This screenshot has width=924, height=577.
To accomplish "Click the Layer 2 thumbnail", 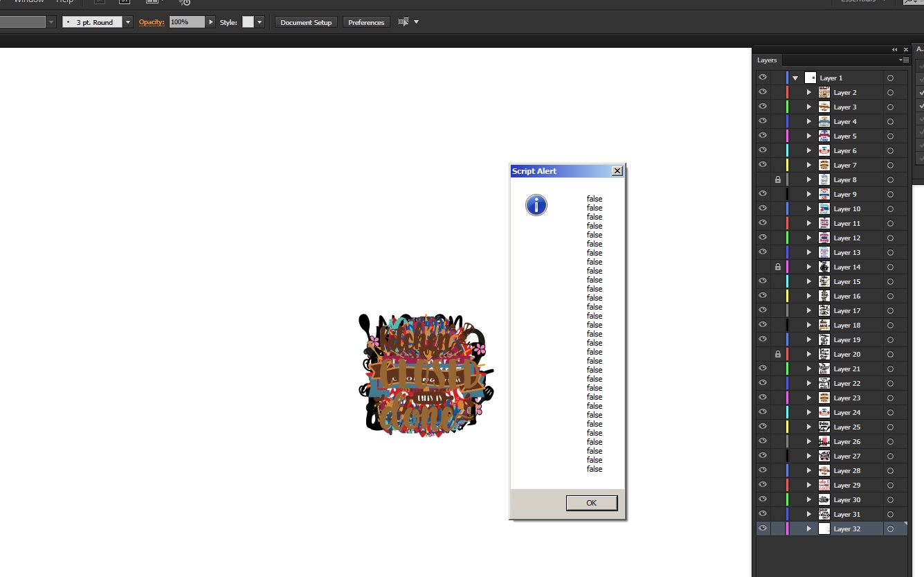I will (824, 93).
